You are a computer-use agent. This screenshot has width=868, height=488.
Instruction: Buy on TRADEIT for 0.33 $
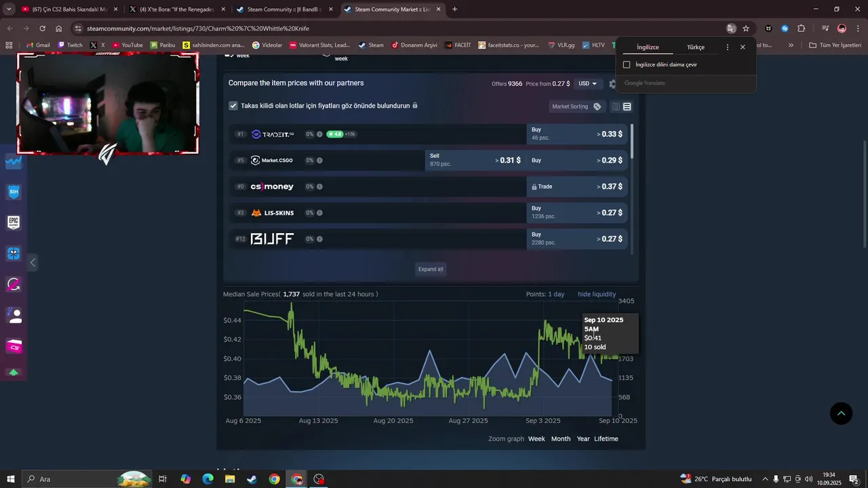pos(576,134)
